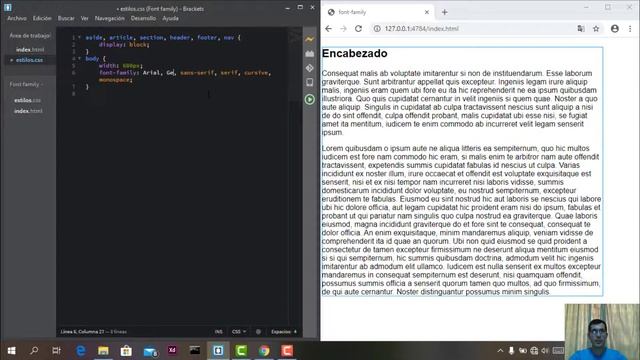The height and width of the screenshot is (360, 640).
Task: Click the microphone icon in system tray
Action: pos(511,351)
